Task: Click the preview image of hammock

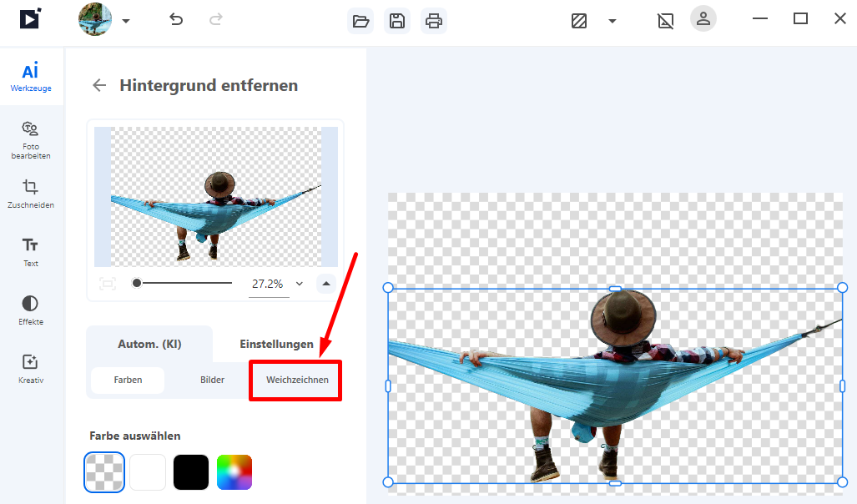Action: coord(216,197)
